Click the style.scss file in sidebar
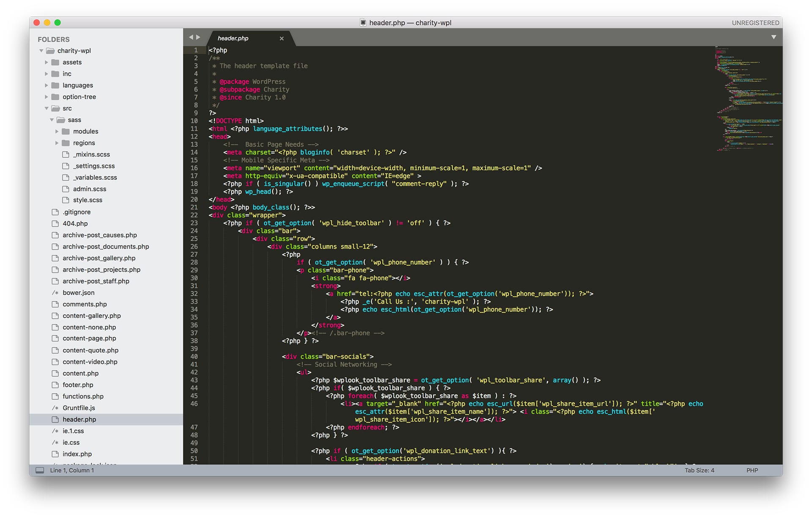The width and height of the screenshot is (812, 518). tap(88, 200)
